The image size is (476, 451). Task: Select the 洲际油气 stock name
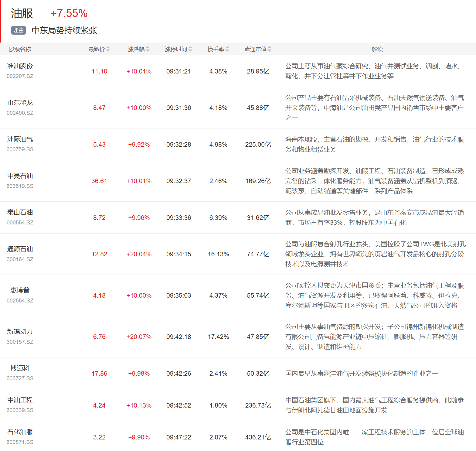pyautogui.click(x=20, y=139)
